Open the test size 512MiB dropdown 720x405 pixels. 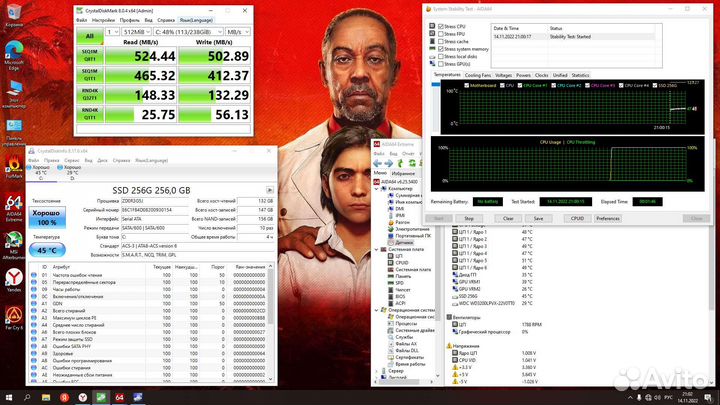tap(138, 31)
